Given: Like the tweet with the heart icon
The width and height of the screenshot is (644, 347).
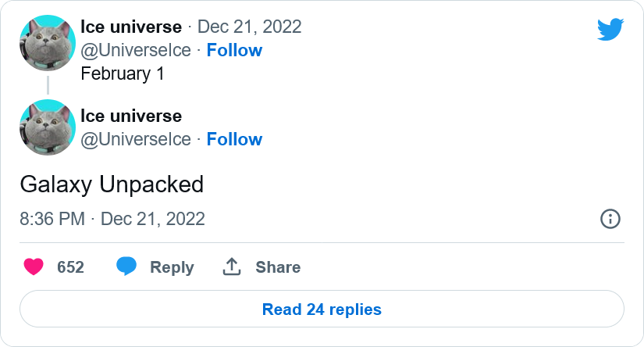Looking at the screenshot, I should 34,267.
